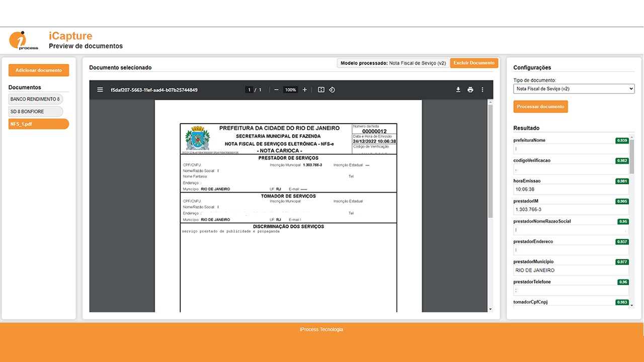Click the Adicionar documento button
Image resolution: width=644 pixels, height=362 pixels.
click(x=39, y=70)
